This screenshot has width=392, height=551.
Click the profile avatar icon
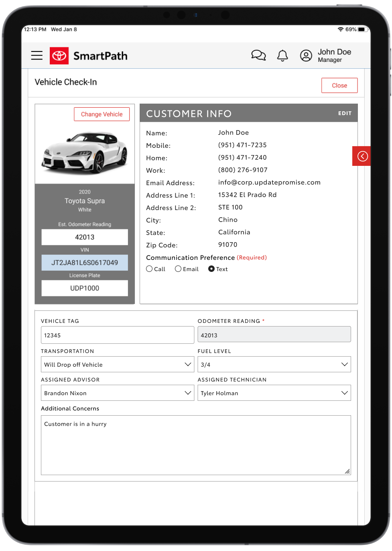(306, 56)
